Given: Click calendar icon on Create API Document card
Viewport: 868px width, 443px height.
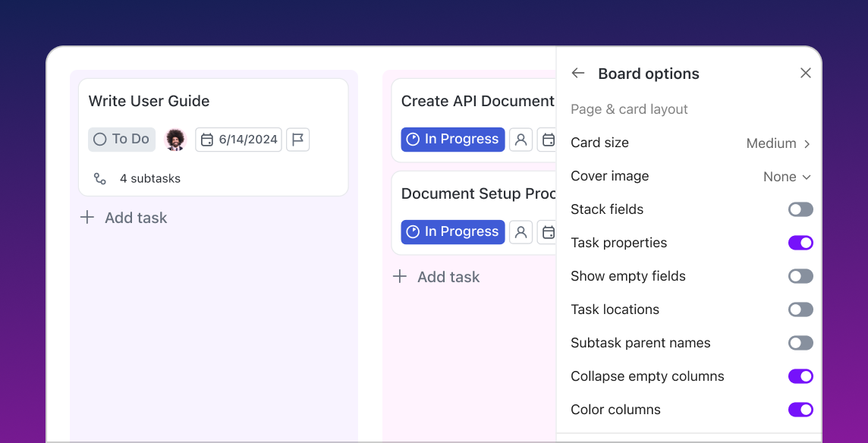Looking at the screenshot, I should coord(547,140).
